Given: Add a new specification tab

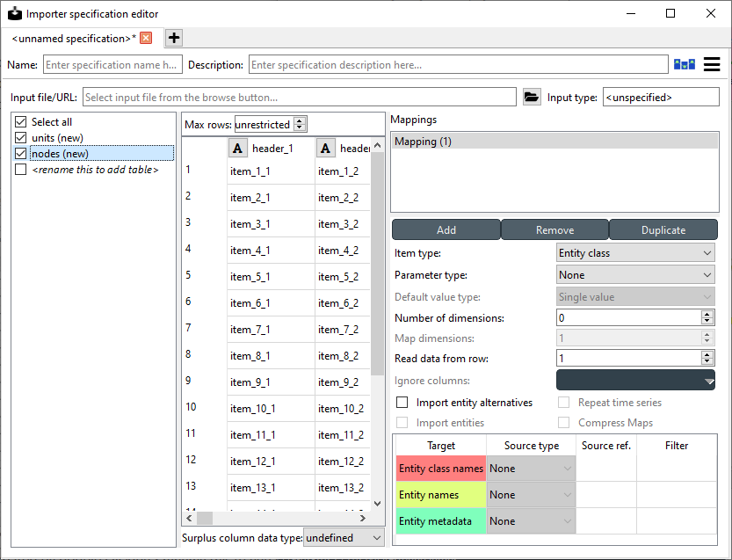Looking at the screenshot, I should pos(174,38).
